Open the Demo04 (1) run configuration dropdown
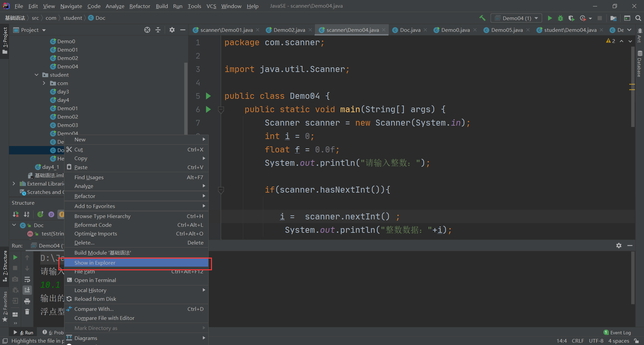Viewport: 644px width, 345px height. tap(516, 18)
